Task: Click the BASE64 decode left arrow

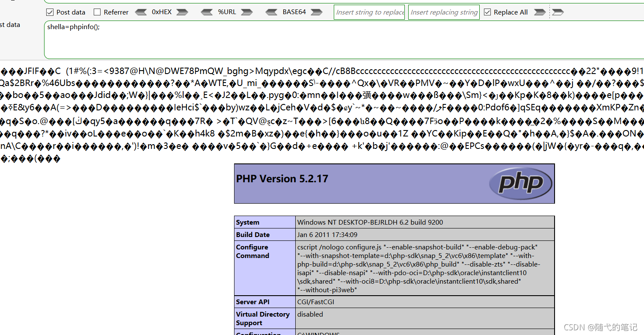Action: click(272, 12)
